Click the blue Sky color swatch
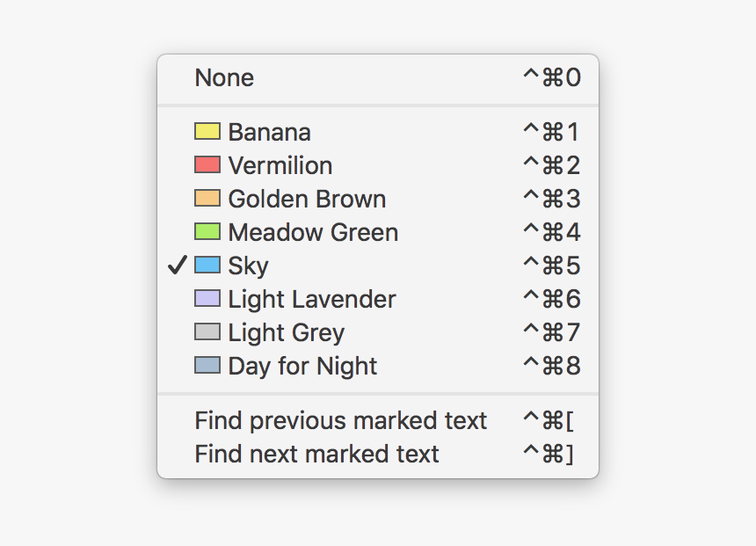756x546 pixels. 207,266
